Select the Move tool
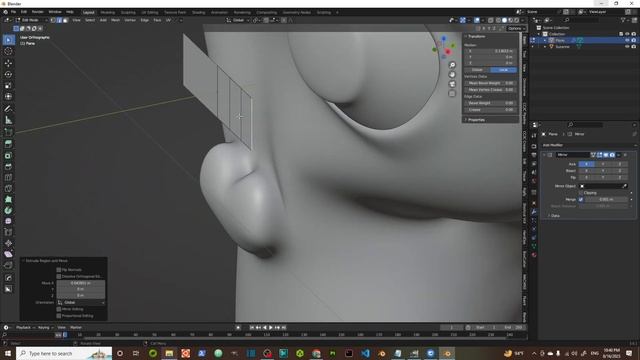This screenshot has height=360, width=640. pos(8,63)
